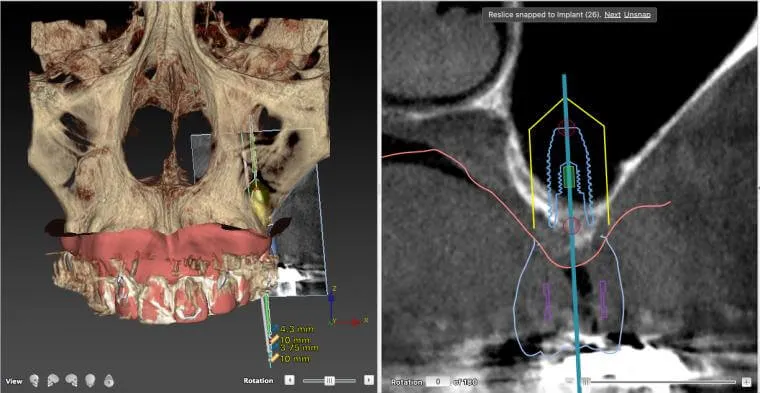Image resolution: width=760 pixels, height=393 pixels.
Task: Choose the three-quarter angled skull view icon
Action: click(x=72, y=380)
